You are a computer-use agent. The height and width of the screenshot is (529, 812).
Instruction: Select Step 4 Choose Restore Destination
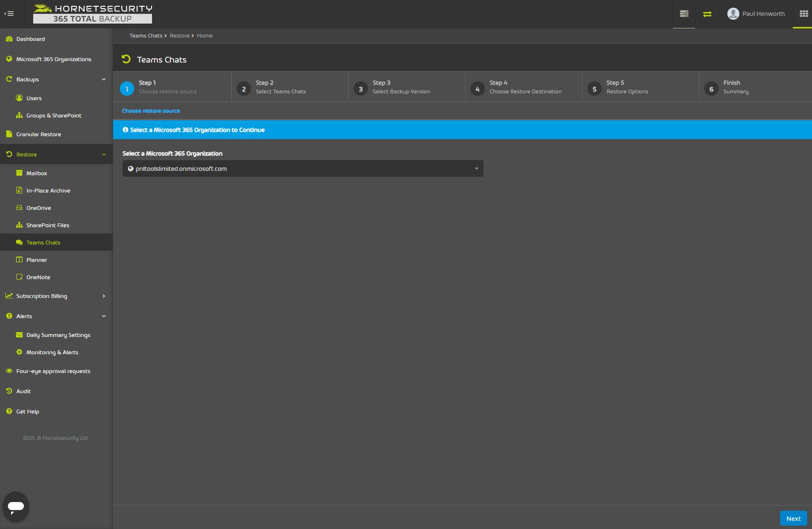(x=524, y=87)
